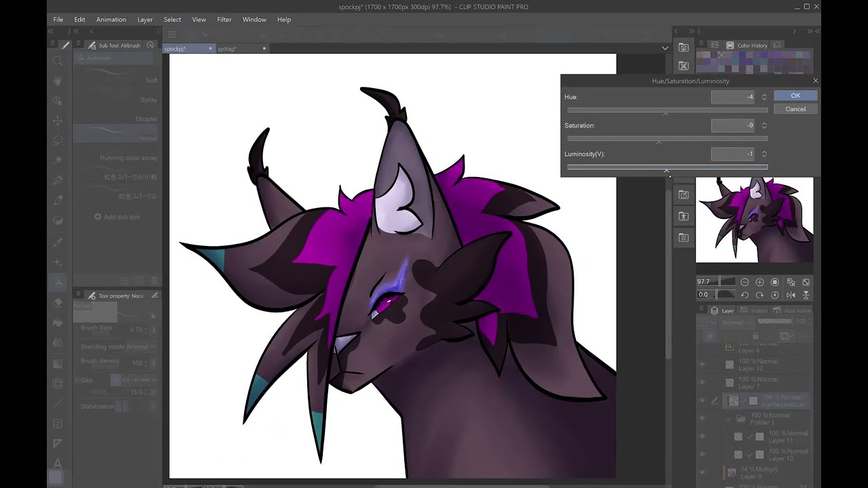Click the Luminosity(V) value input field
868x488 pixels.
733,154
